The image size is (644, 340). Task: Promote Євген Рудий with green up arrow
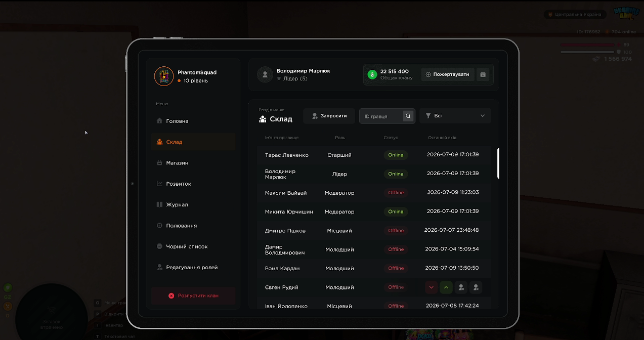[446, 287]
